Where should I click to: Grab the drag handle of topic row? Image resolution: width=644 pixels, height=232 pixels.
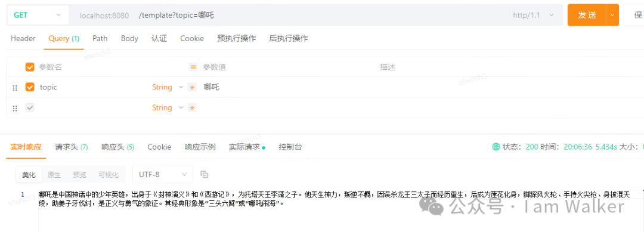[15, 88]
